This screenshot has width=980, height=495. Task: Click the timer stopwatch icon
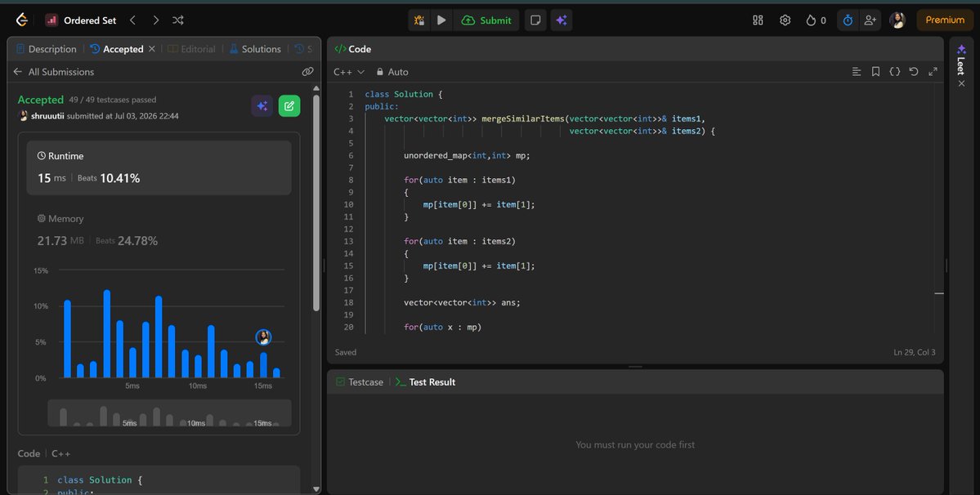click(x=848, y=20)
